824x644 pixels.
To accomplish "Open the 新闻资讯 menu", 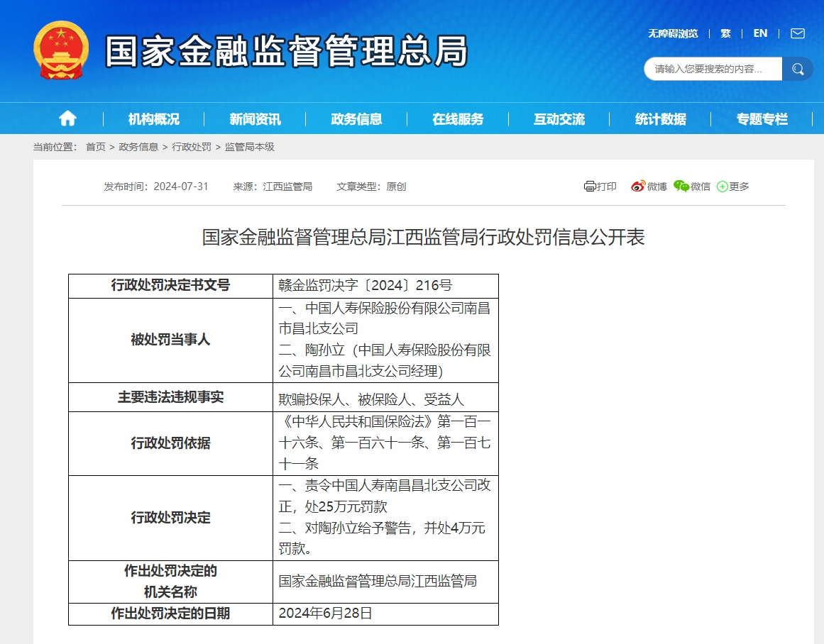I will click(255, 119).
